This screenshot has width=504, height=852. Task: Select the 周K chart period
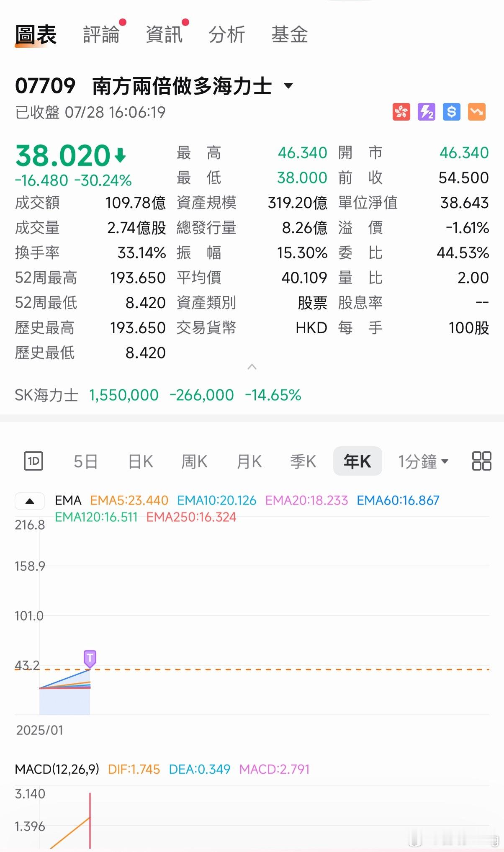194,461
